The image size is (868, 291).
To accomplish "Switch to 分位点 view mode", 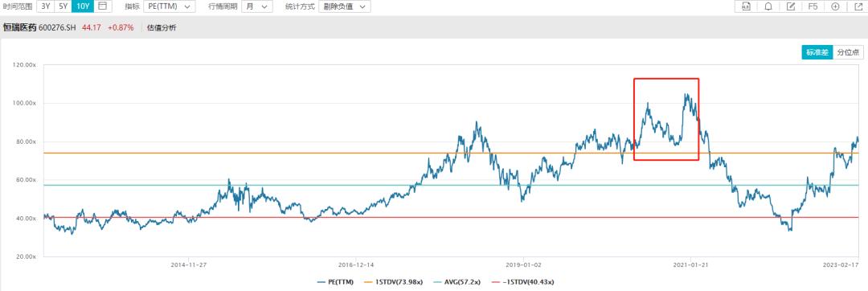I will point(848,52).
